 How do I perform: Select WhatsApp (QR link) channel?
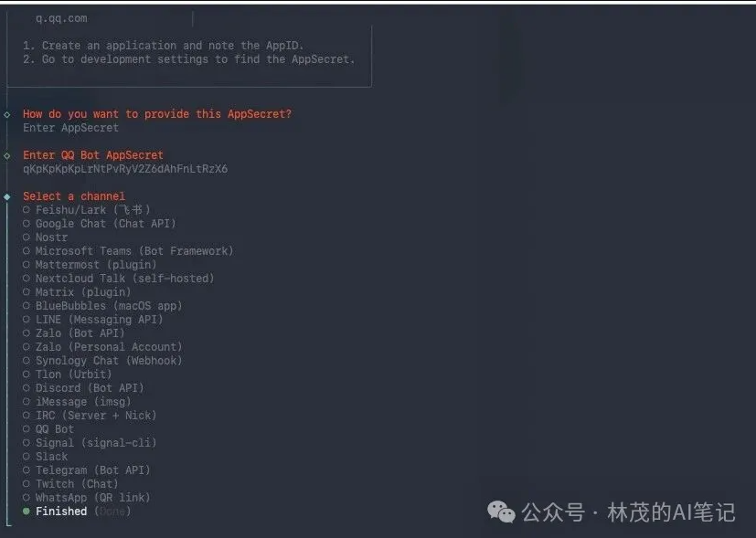coord(92,498)
